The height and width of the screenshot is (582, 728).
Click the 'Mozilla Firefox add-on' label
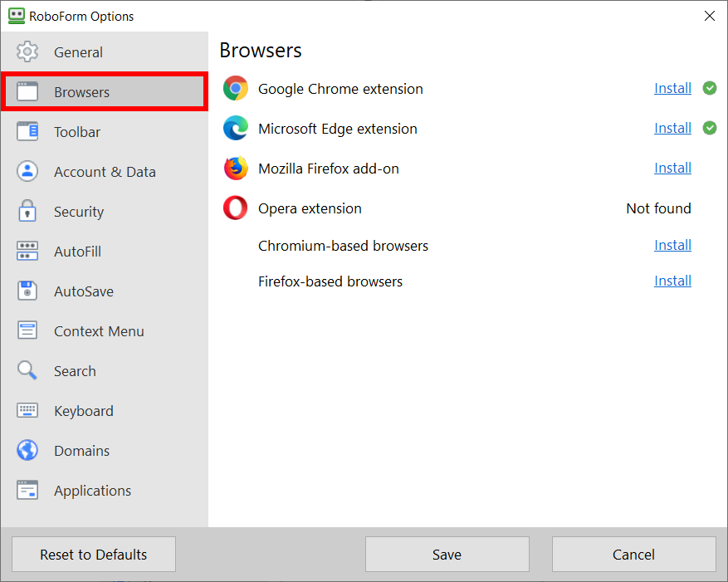[x=328, y=169]
